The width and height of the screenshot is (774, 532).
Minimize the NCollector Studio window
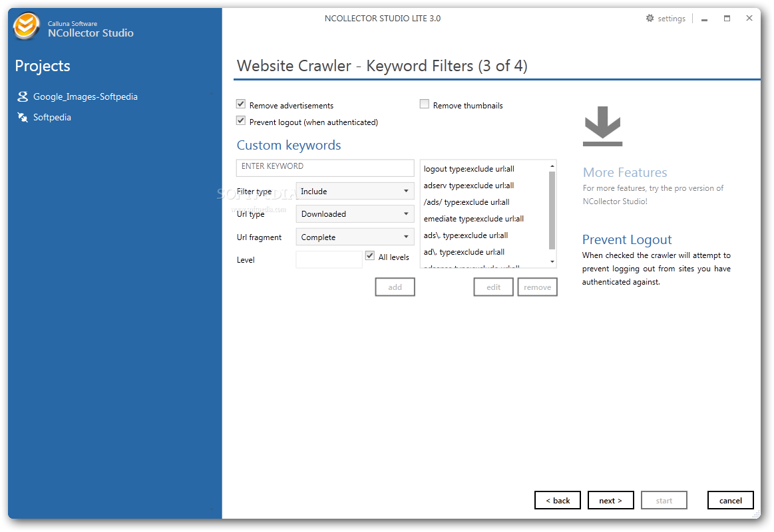coord(704,19)
